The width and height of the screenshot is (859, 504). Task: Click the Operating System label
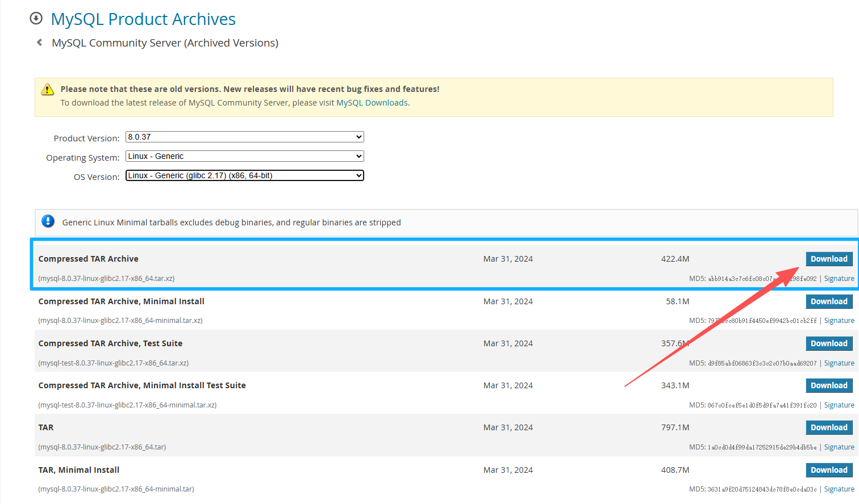pos(83,158)
